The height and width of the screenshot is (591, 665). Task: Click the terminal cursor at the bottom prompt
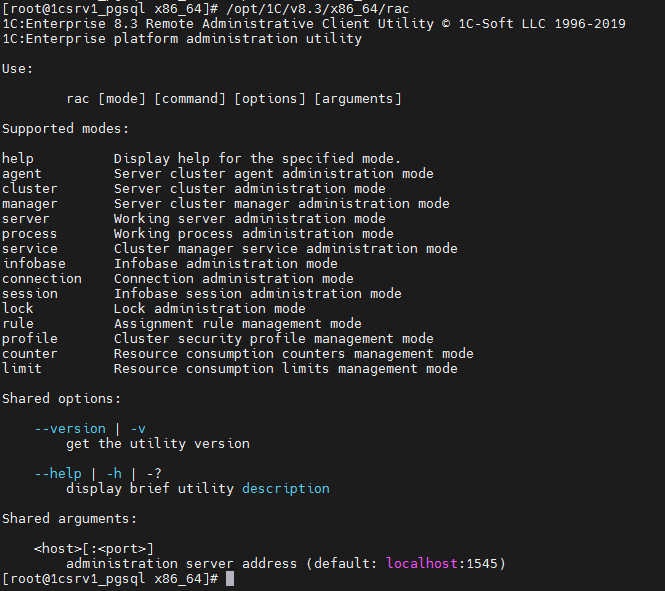(230, 579)
